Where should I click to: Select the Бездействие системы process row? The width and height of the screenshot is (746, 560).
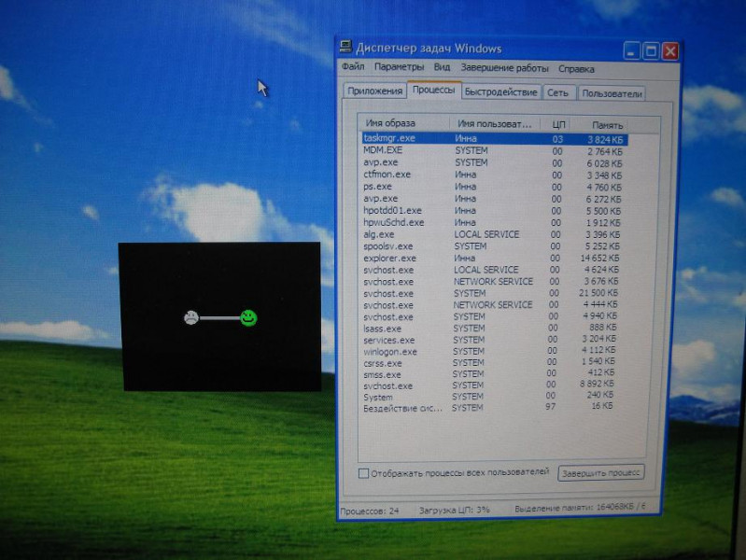tap(488, 408)
